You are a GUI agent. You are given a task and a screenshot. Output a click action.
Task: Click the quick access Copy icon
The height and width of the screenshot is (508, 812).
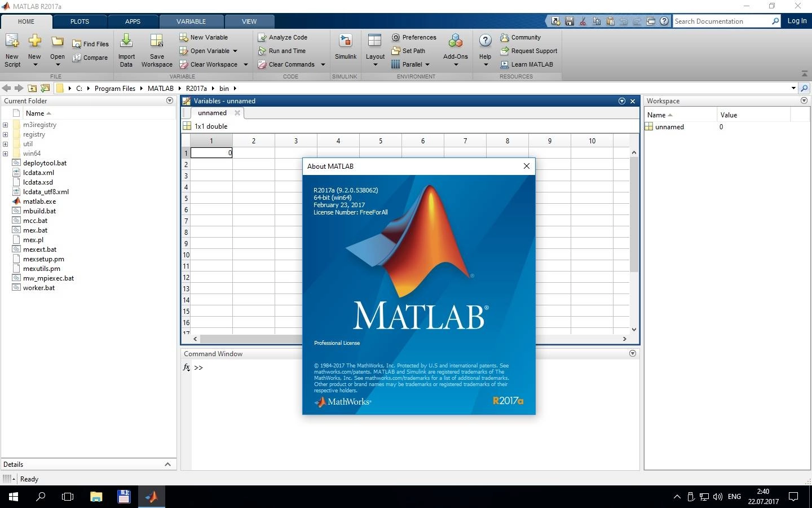(x=597, y=21)
